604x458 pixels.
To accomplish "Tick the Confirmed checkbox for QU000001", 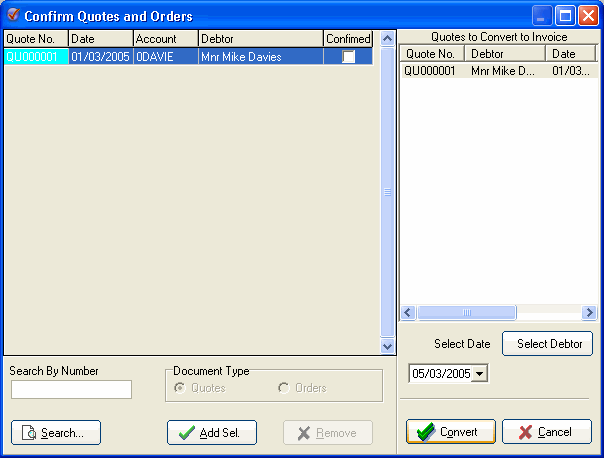I will click(348, 57).
